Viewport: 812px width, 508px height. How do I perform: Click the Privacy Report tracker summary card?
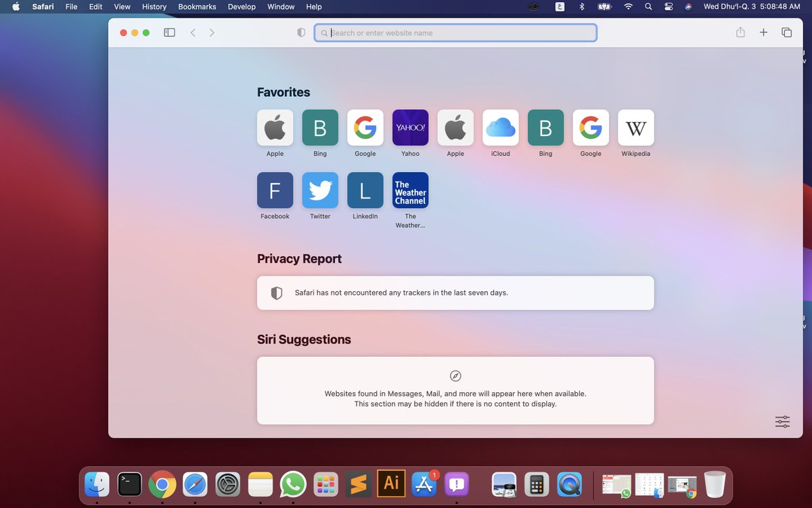coord(455,293)
